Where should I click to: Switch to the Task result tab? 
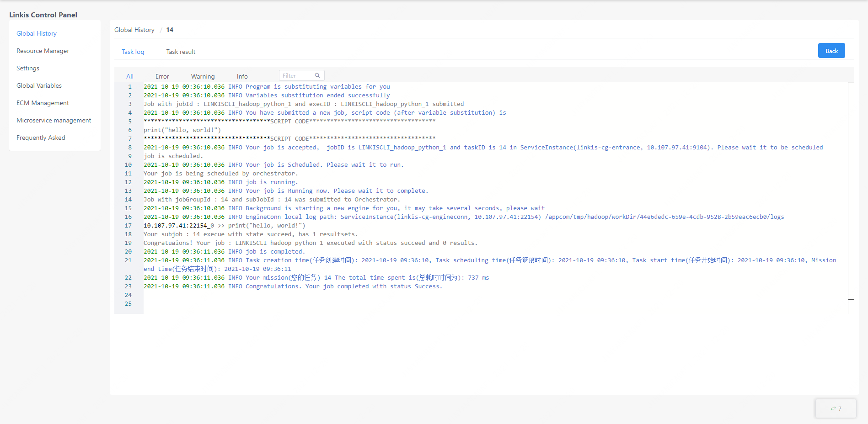181,52
